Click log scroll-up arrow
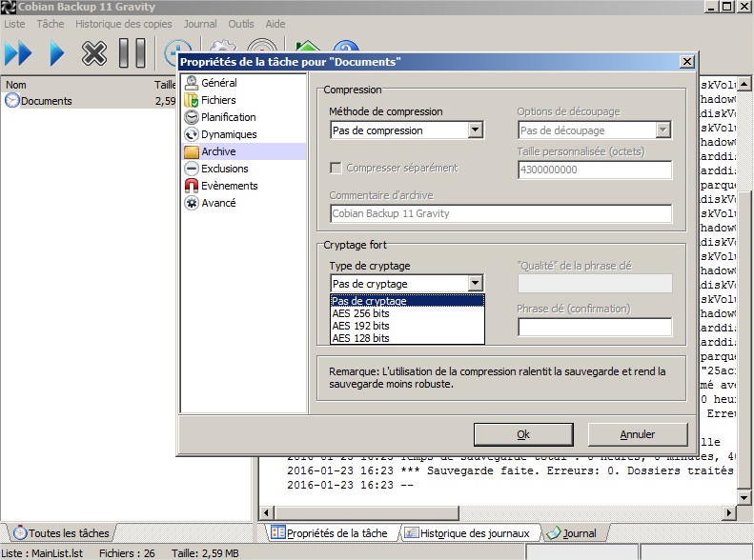This screenshot has width=754, height=560. click(744, 84)
